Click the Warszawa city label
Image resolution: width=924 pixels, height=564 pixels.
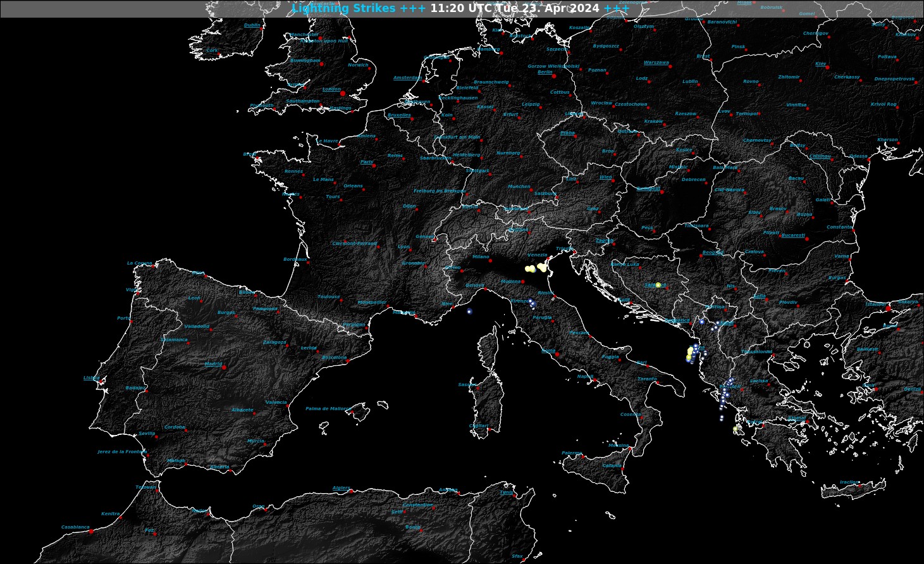[656, 63]
